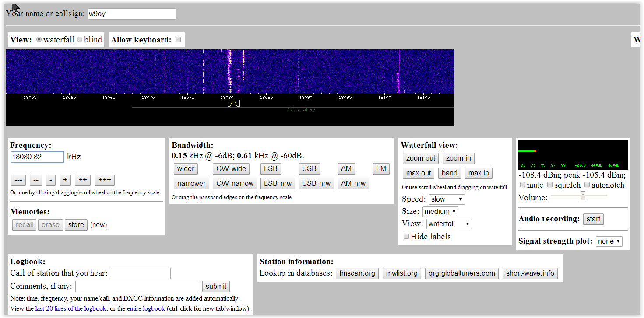Tune up one step with '+' button
The image size is (644, 318).
coord(65,180)
